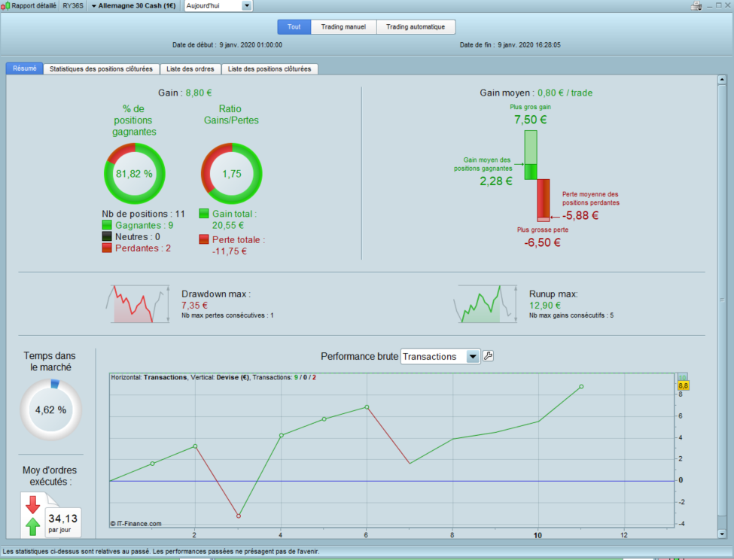Screen dimensions: 734x560
Task: Click Plus grosse perte -6,50 € value
Action: point(542,242)
